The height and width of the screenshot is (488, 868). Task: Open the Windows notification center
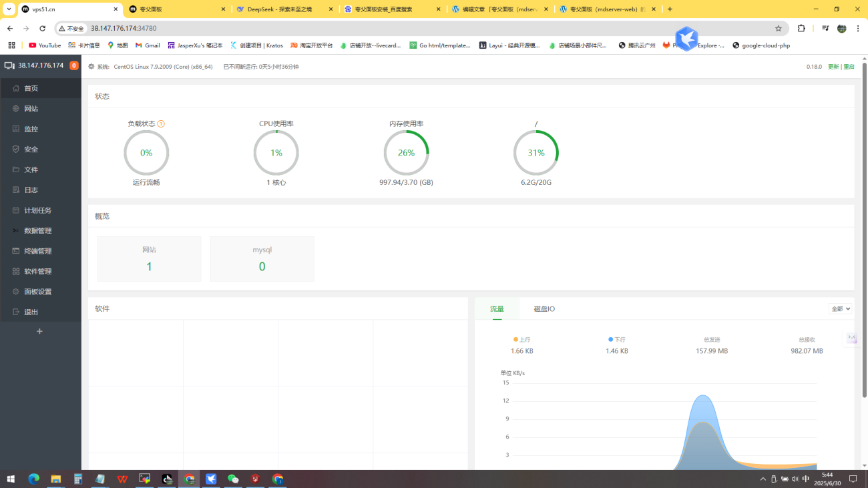[x=853, y=479]
